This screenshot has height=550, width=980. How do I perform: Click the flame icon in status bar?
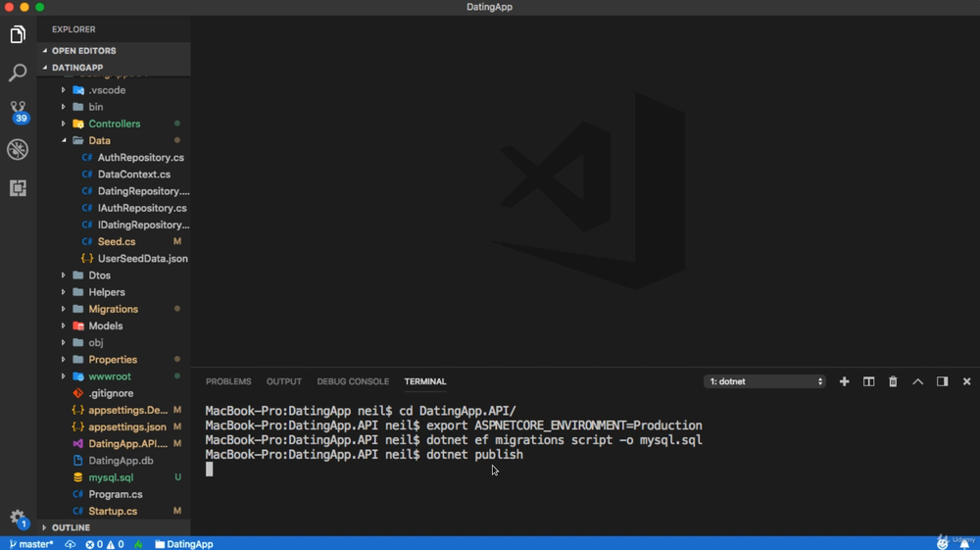pos(138,544)
